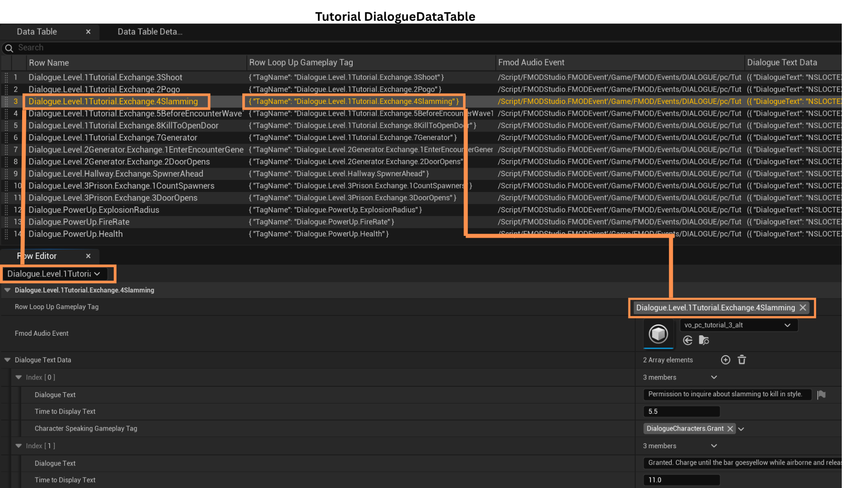Open the vo_pc_tutorial_3_alt asset dropdown
868x488 pixels.
787,325
